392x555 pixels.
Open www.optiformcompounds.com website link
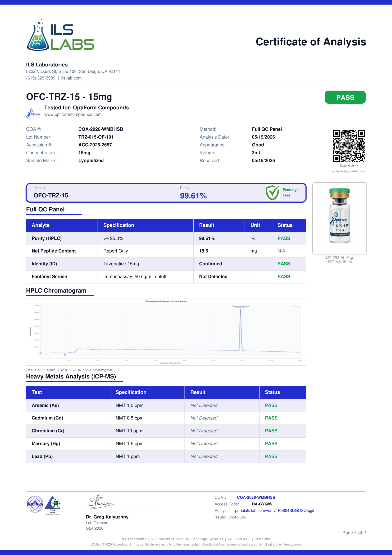[x=73, y=114]
